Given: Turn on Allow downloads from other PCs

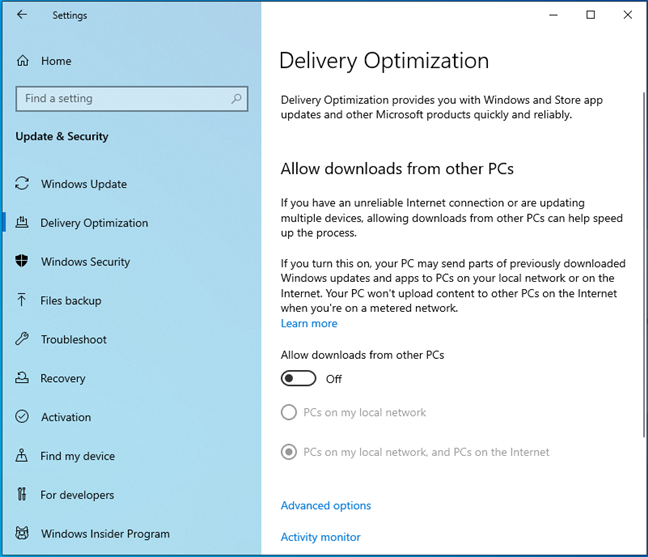Looking at the screenshot, I should pyautogui.click(x=298, y=378).
